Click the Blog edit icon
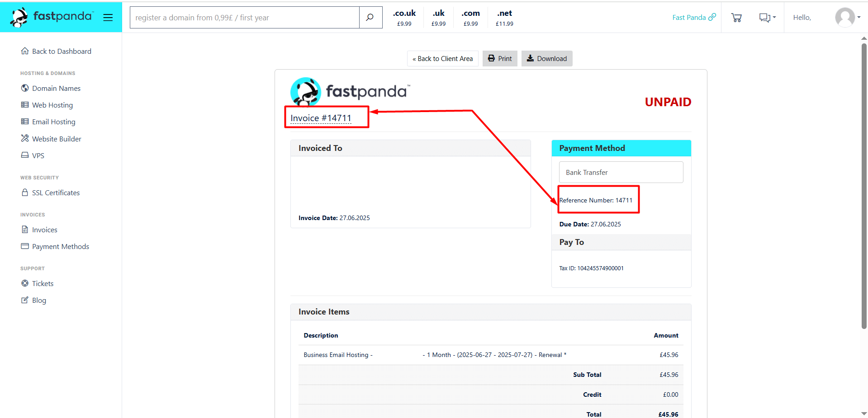 point(25,300)
